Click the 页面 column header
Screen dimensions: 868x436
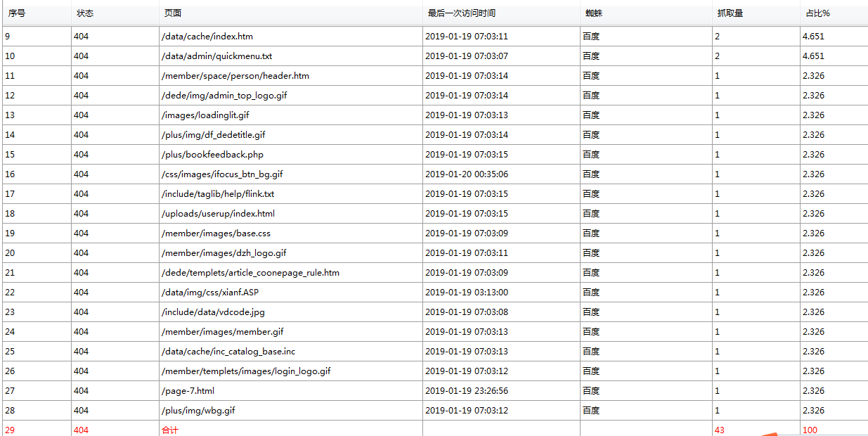point(173,13)
